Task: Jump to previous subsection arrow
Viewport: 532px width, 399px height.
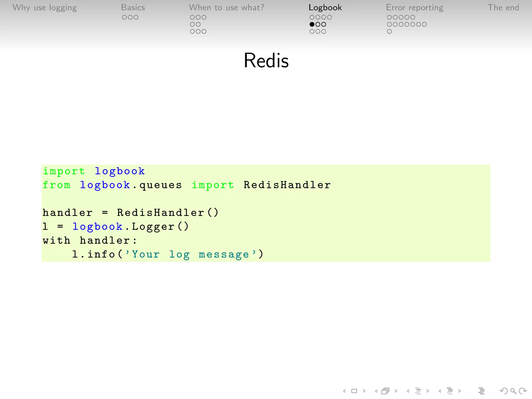Action: (x=408, y=391)
